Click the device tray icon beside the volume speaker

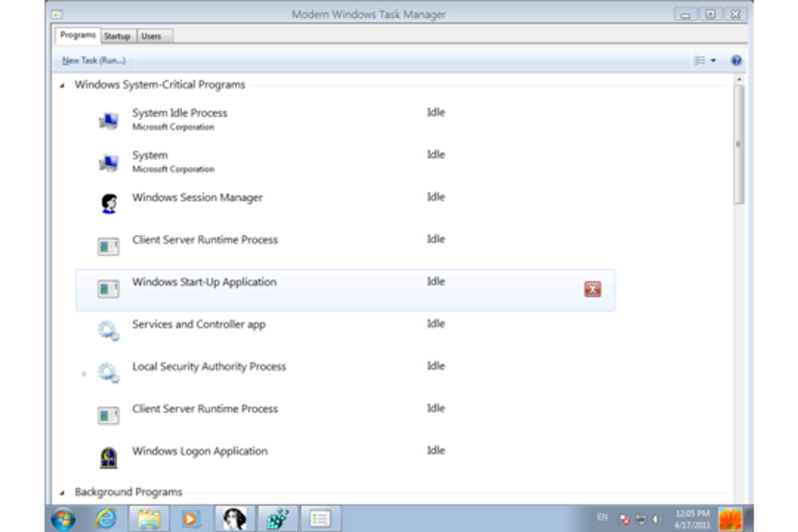pos(641,519)
